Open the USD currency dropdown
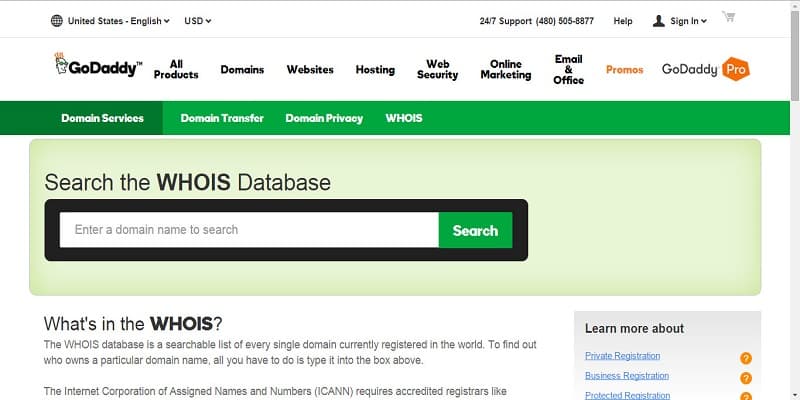The height and width of the screenshot is (400, 800). click(x=197, y=21)
